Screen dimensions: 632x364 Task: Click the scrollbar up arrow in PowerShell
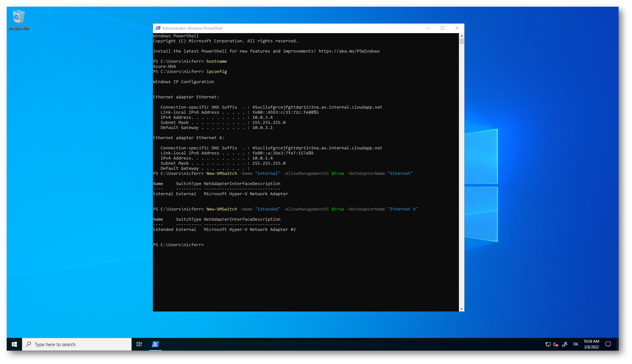point(461,36)
